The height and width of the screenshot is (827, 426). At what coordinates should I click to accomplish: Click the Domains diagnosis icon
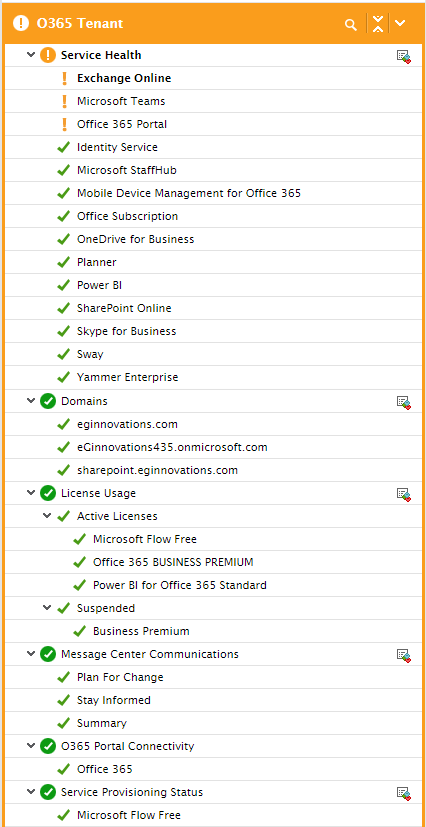coord(404,402)
